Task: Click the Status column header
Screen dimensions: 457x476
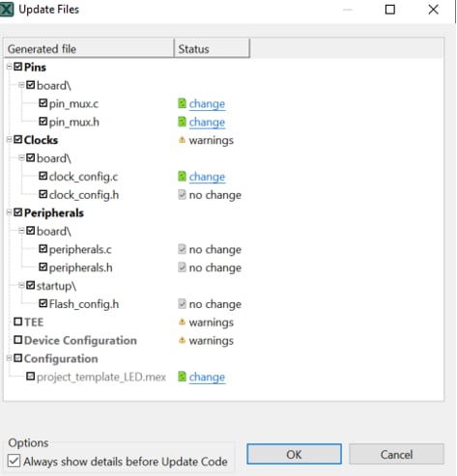Action: (x=212, y=49)
